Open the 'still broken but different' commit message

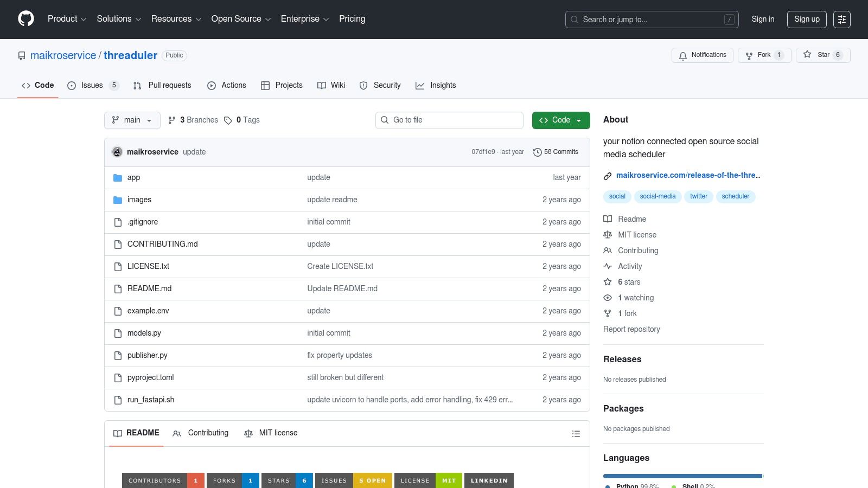pyautogui.click(x=346, y=378)
